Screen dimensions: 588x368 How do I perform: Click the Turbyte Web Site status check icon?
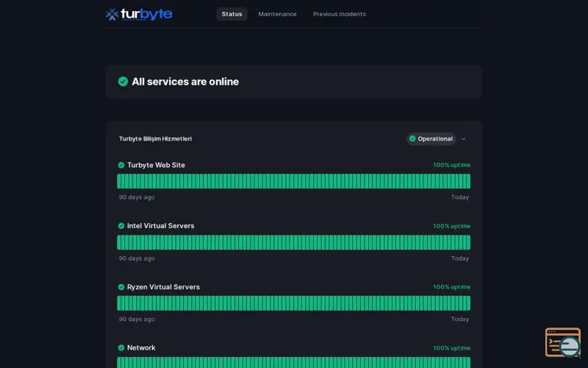point(121,165)
